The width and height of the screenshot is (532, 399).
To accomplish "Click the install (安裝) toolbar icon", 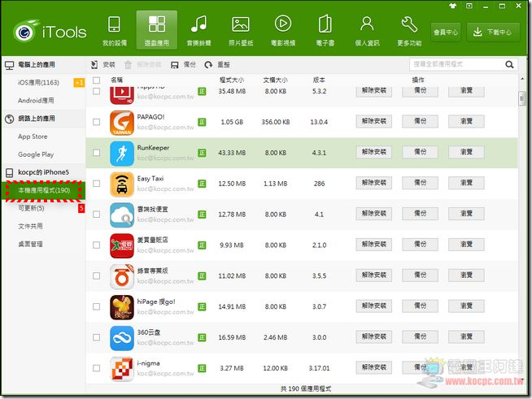I will pos(94,64).
